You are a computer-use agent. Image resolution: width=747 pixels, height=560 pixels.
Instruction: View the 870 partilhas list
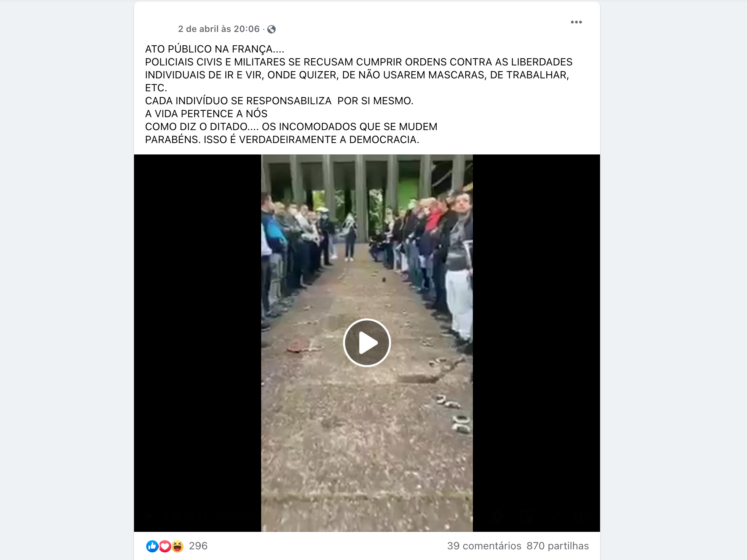557,546
